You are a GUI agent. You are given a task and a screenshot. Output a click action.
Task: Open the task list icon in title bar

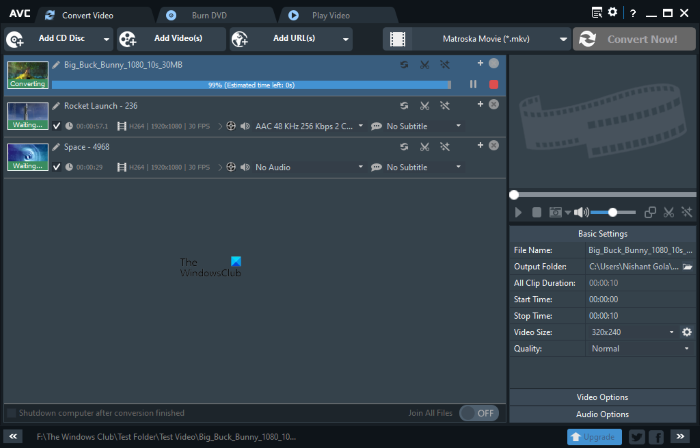pos(597,13)
